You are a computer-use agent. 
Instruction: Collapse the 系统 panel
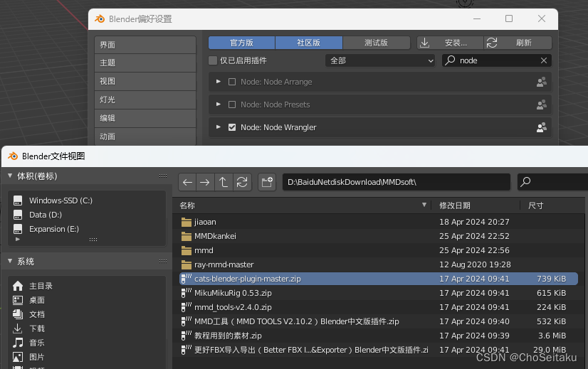[10, 262]
